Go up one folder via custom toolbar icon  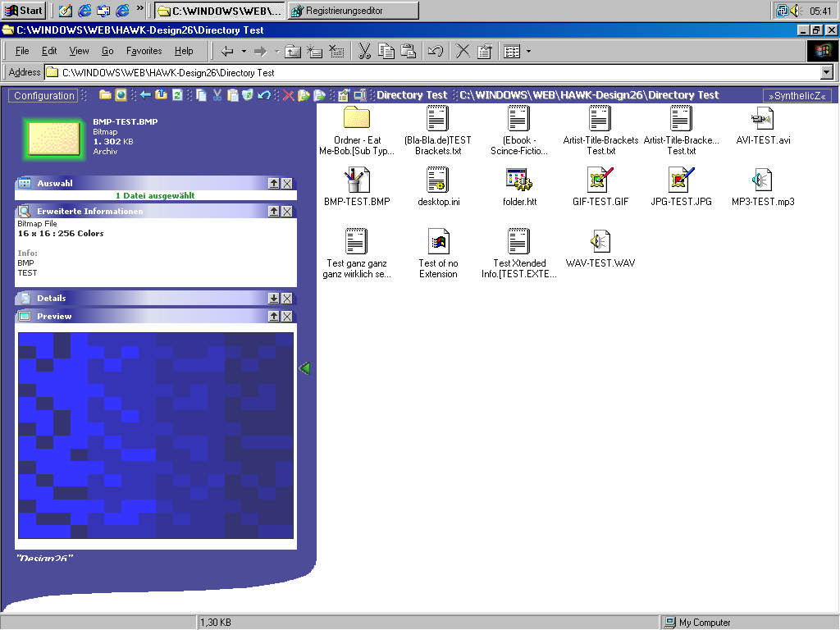(x=161, y=95)
